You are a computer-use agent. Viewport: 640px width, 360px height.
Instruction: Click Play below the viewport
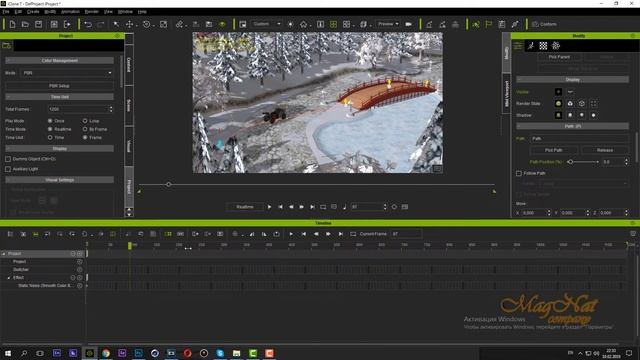pos(269,207)
